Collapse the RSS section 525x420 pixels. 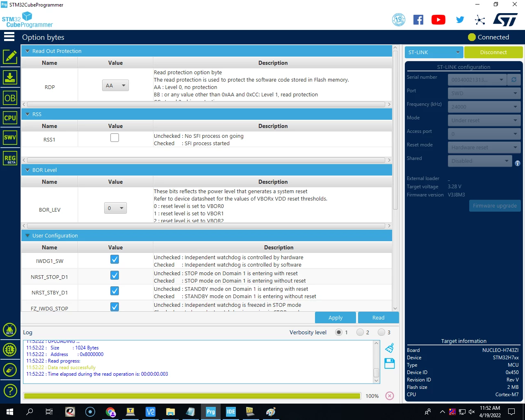28,114
